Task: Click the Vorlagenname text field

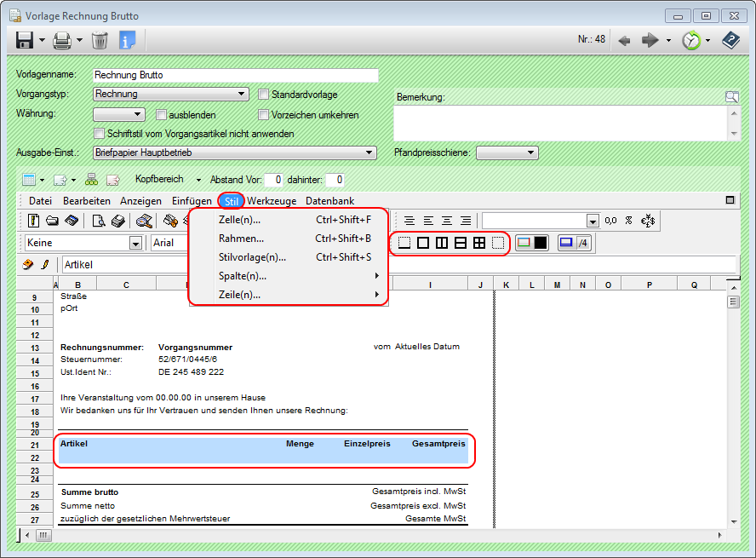Action: pos(234,75)
